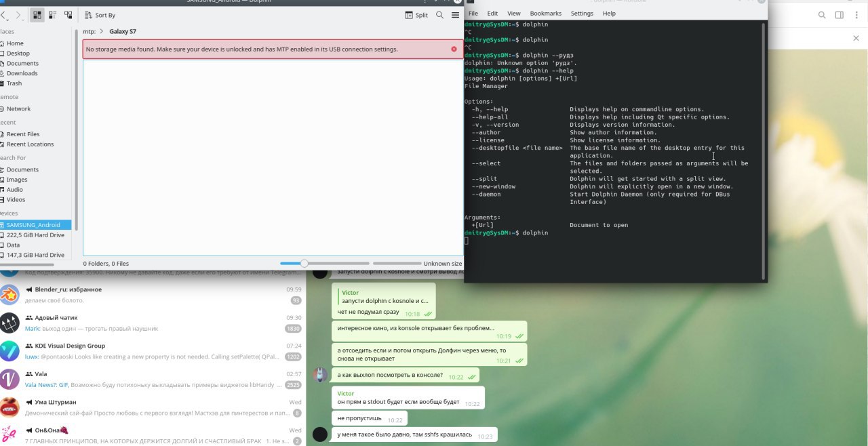Click Dolphin's icon zoom slider handle
The image size is (868, 446).
[x=304, y=264]
